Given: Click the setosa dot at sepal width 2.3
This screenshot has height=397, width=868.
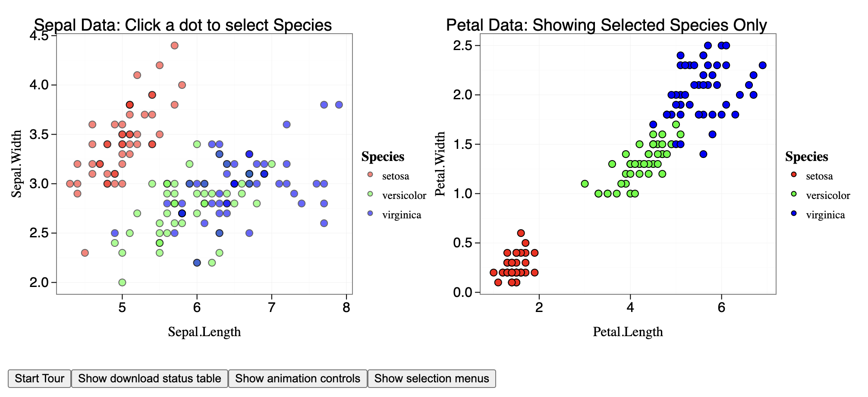Looking at the screenshot, I should tap(85, 252).
